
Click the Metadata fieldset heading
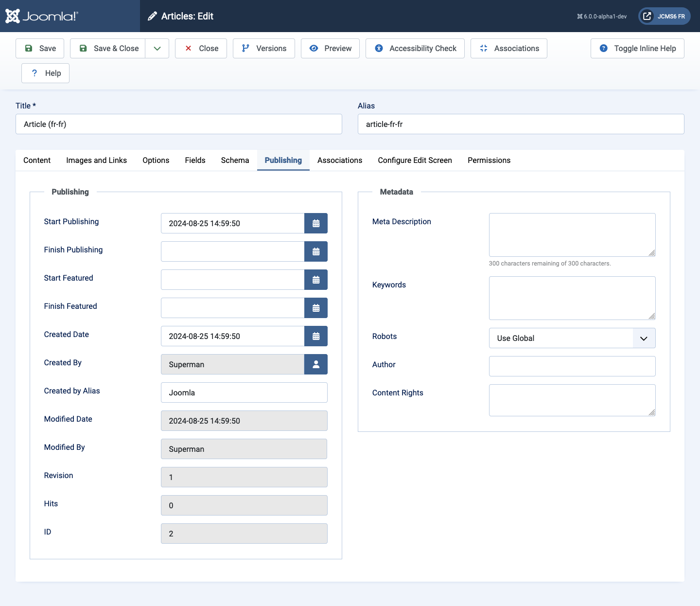(x=397, y=192)
